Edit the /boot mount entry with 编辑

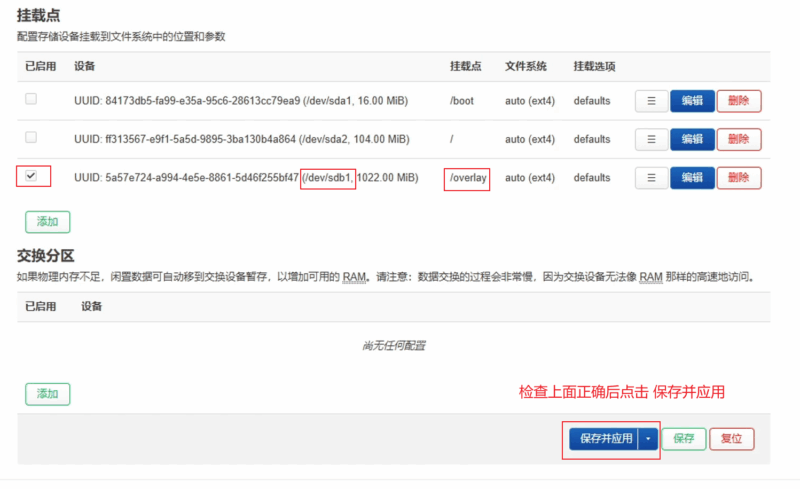[x=692, y=101]
